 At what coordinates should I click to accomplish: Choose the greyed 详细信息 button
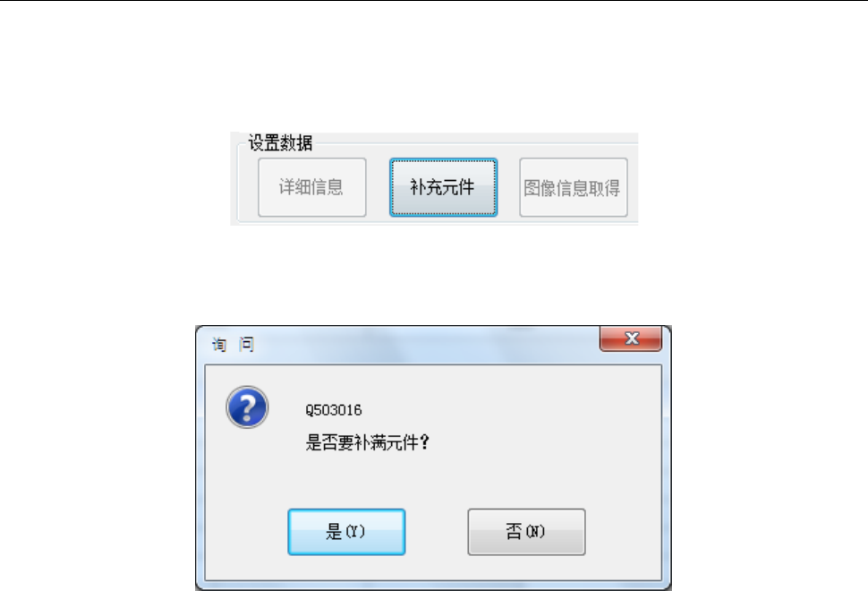coord(312,187)
